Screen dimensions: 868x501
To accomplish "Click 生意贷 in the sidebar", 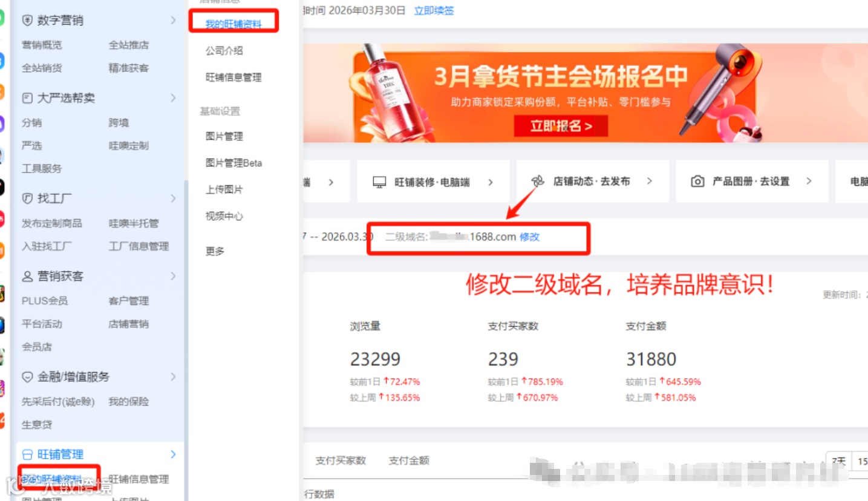I will pos(37,425).
